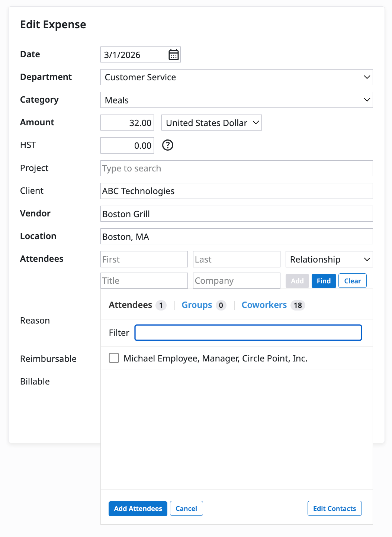
Task: Open Edit Contacts
Action: pos(334,508)
